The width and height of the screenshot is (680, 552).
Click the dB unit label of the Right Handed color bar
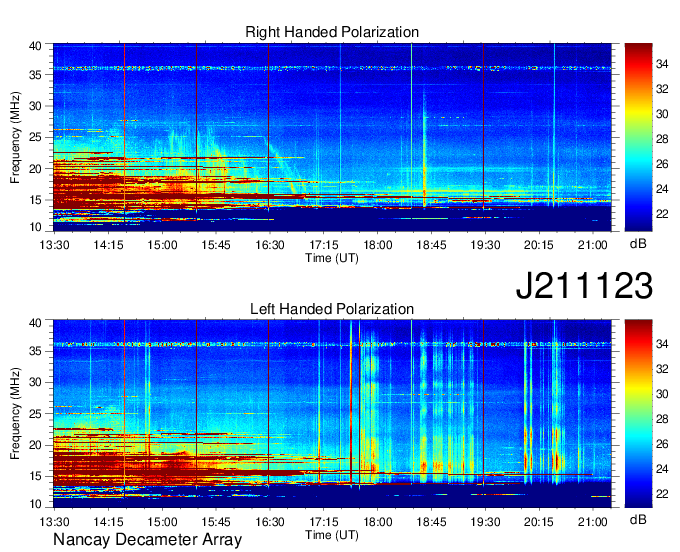638,244
